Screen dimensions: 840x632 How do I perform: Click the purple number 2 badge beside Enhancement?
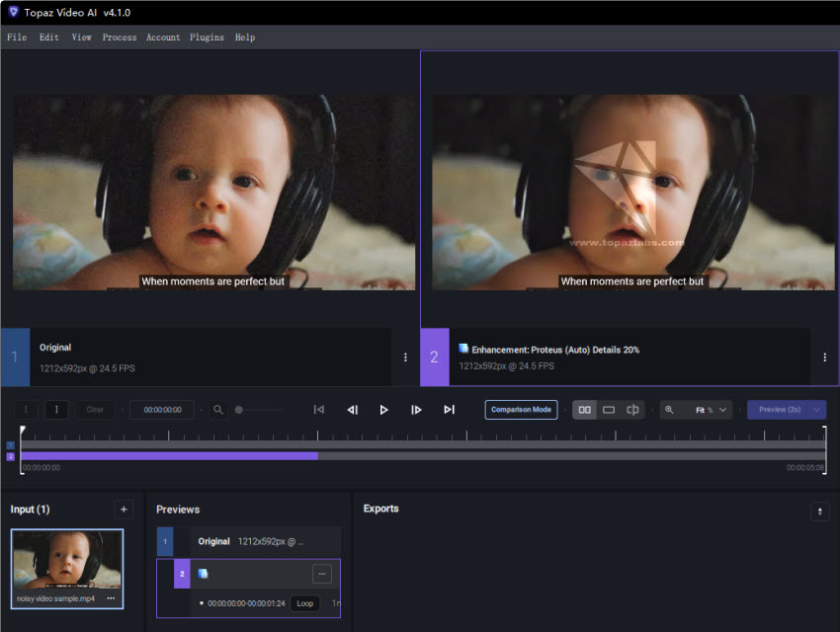pos(435,356)
